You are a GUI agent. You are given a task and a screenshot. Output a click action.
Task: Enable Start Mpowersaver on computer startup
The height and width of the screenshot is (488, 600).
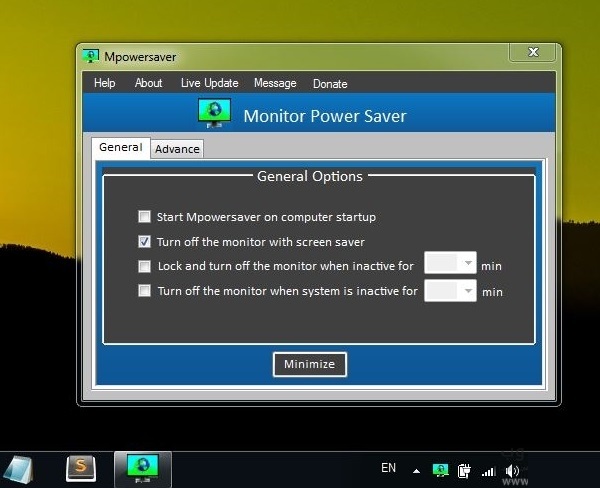145,216
